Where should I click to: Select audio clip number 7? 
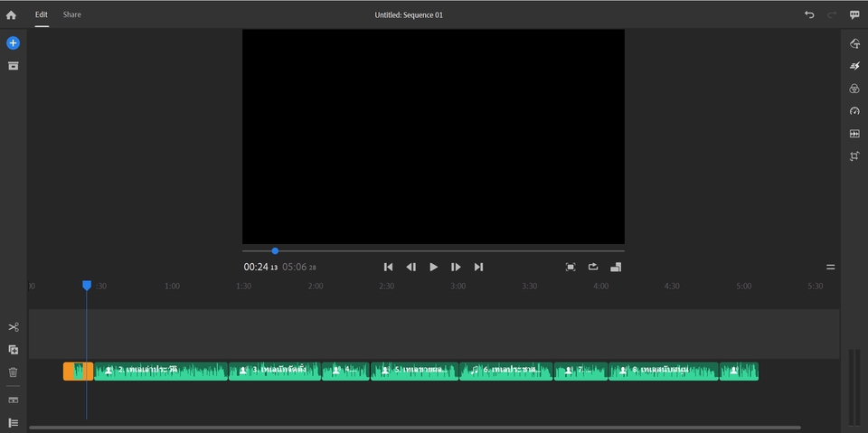pyautogui.click(x=581, y=371)
